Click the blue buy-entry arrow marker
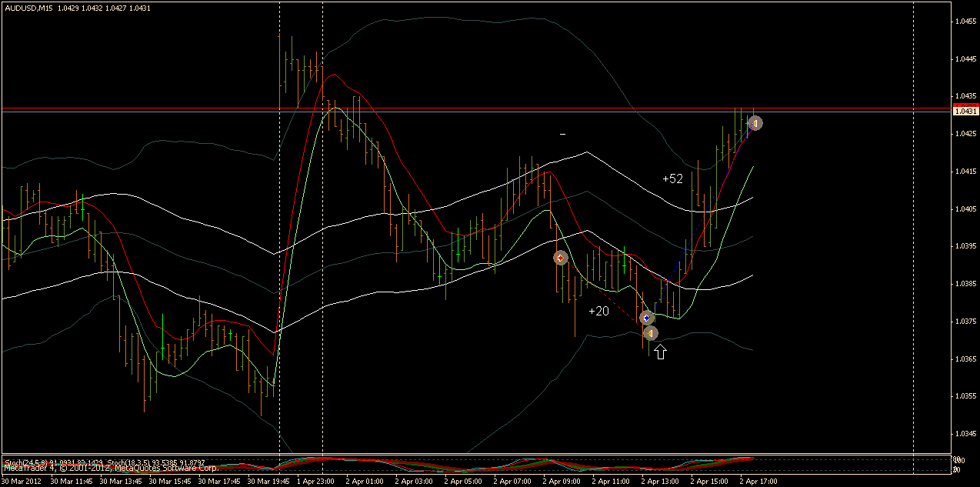Screen dimensions: 980x487 (x=647, y=317)
